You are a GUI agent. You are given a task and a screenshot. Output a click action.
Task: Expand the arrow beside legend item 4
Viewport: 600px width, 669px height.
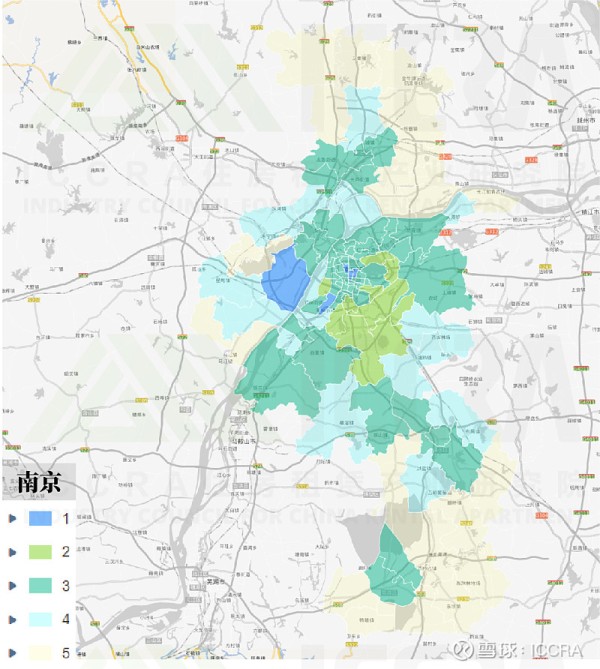coord(12,619)
